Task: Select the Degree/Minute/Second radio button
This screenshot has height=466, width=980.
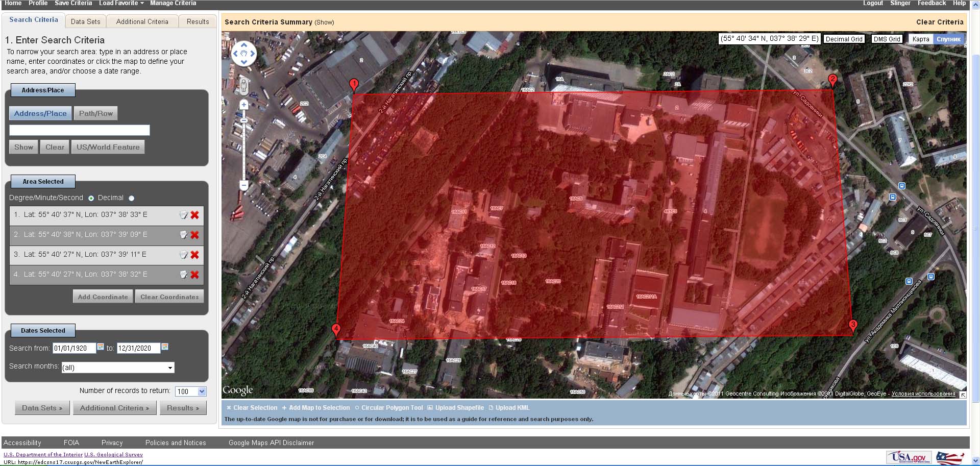Action: pyautogui.click(x=91, y=198)
